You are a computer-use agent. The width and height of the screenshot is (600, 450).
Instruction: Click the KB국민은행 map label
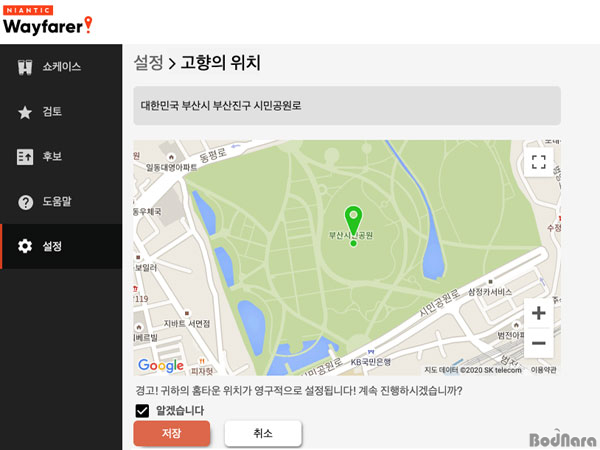(x=371, y=362)
